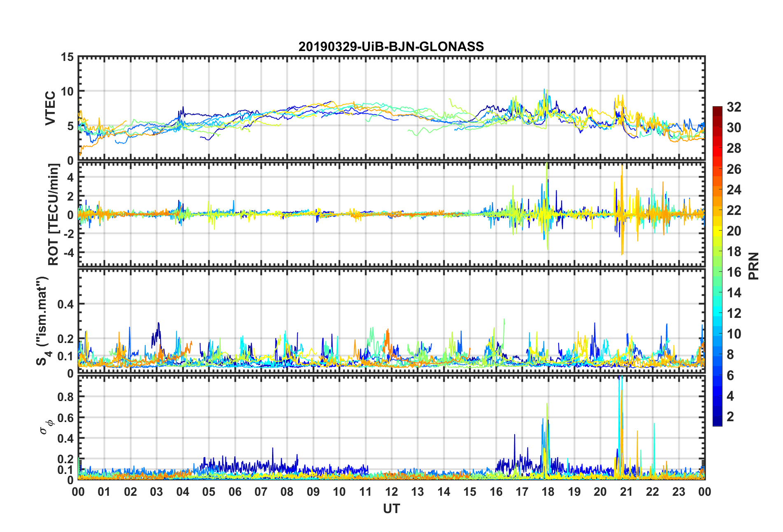
Task: Select the "UT" x-axis label
Action: click(x=391, y=509)
